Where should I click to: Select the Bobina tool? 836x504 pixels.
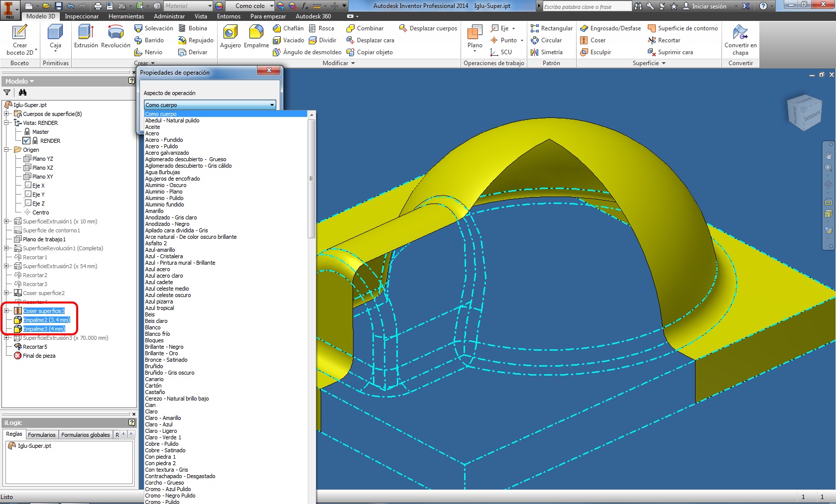(193, 28)
